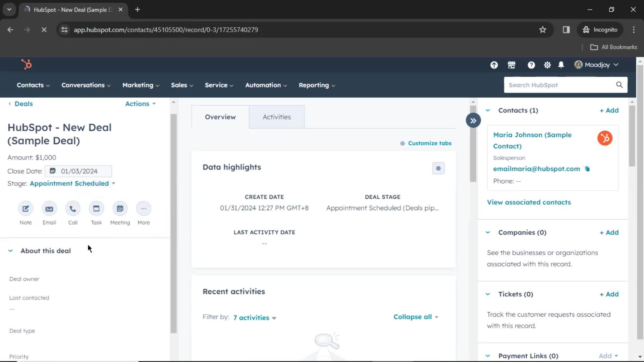Viewport: 644px width, 362px height.
Task: Open the Moodjoy account menu
Action: (596, 65)
